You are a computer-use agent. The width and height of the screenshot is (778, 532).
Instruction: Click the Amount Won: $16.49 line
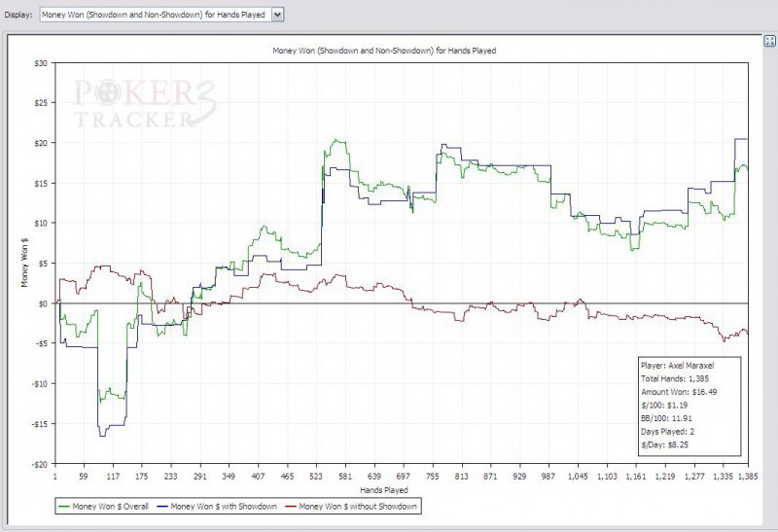pos(678,392)
